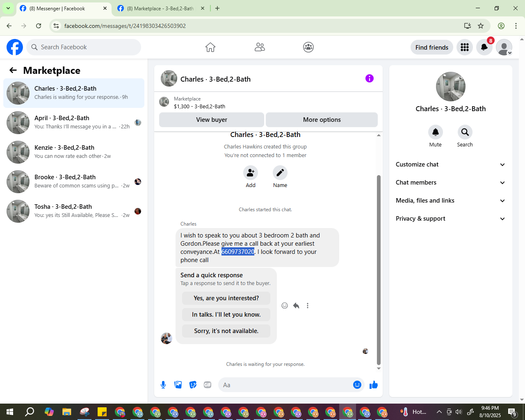Add a member to the group
Image resolution: width=525 pixels, height=420 pixels.
point(251,173)
